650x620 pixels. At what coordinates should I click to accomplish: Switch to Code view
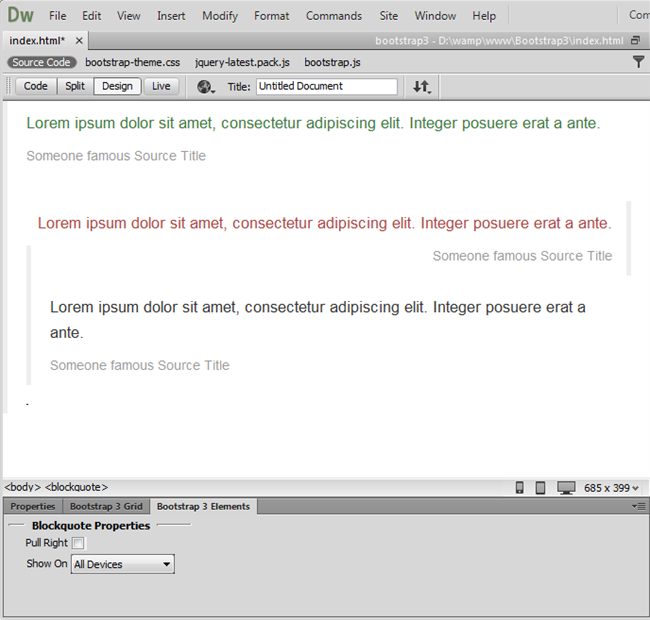pyautogui.click(x=36, y=86)
